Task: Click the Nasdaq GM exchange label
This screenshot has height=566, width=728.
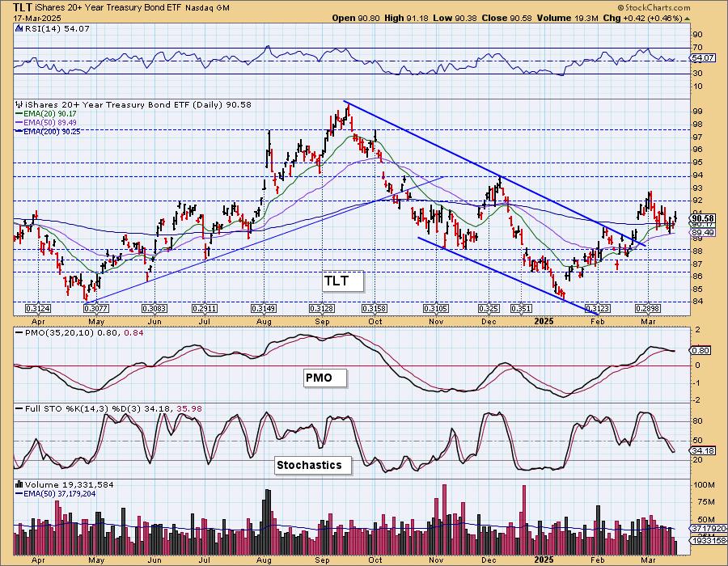Action: point(207,8)
